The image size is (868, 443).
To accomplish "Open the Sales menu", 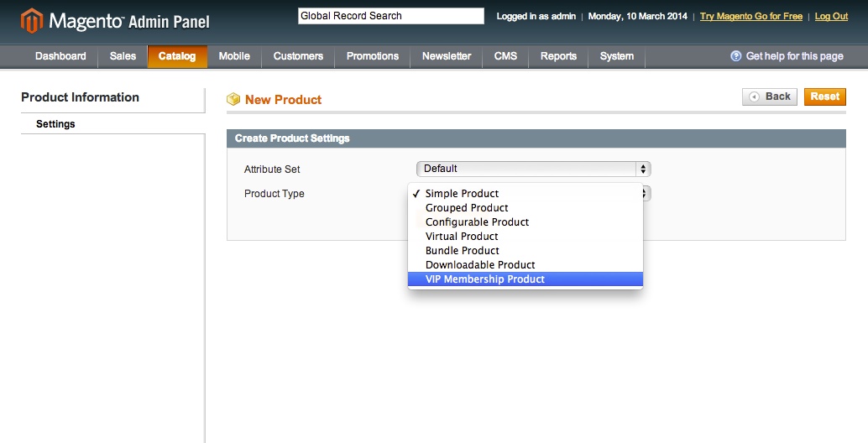I will [123, 56].
